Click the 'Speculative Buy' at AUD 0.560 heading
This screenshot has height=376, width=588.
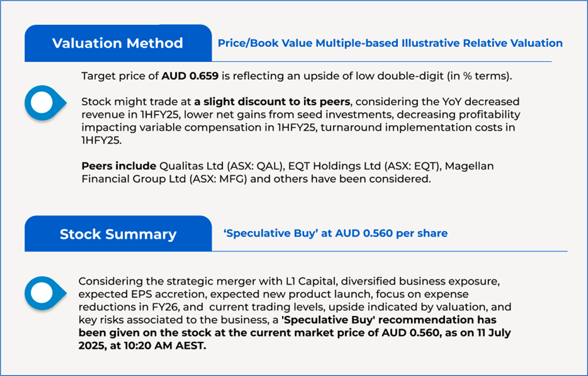[x=335, y=233]
